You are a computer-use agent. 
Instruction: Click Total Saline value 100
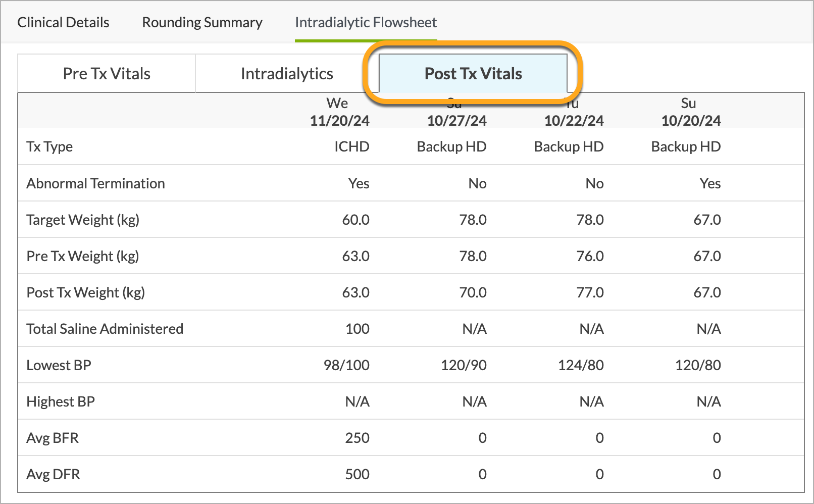357,329
